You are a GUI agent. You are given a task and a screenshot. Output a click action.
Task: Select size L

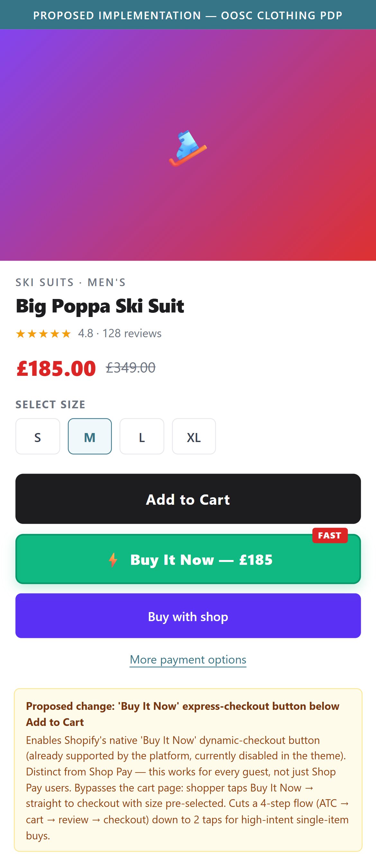coord(142,436)
